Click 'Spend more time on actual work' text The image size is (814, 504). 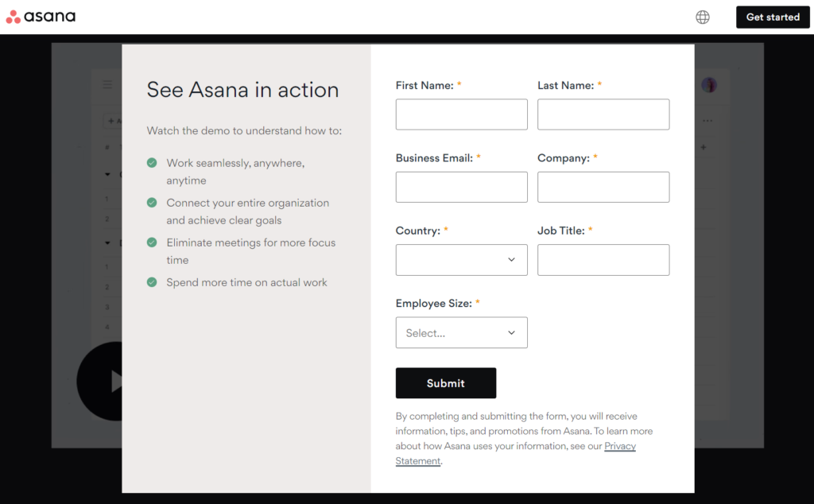point(246,282)
